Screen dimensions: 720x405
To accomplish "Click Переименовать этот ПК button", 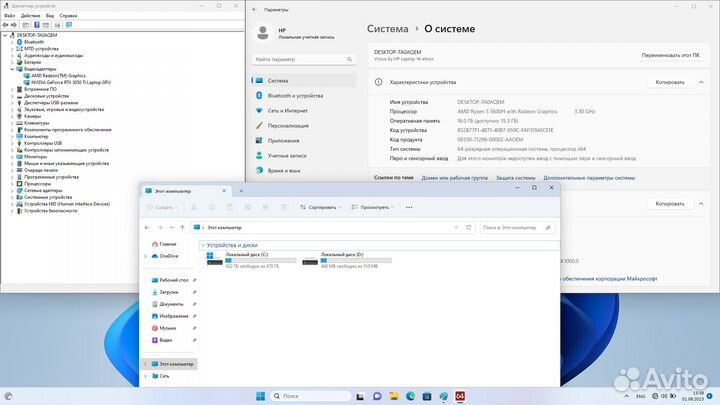I will pyautogui.click(x=670, y=55).
